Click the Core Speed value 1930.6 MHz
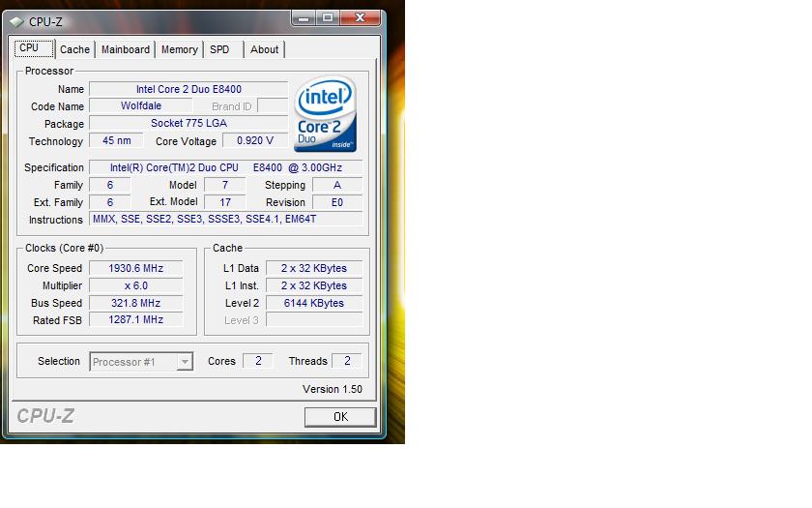 pos(135,269)
